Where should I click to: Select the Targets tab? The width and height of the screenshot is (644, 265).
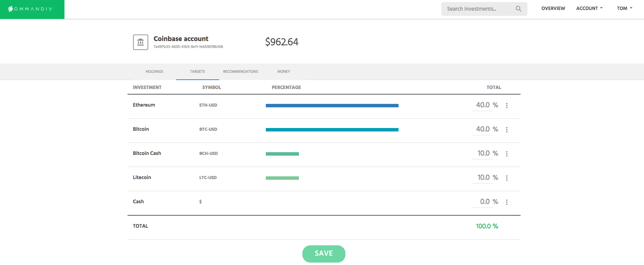pyautogui.click(x=198, y=72)
